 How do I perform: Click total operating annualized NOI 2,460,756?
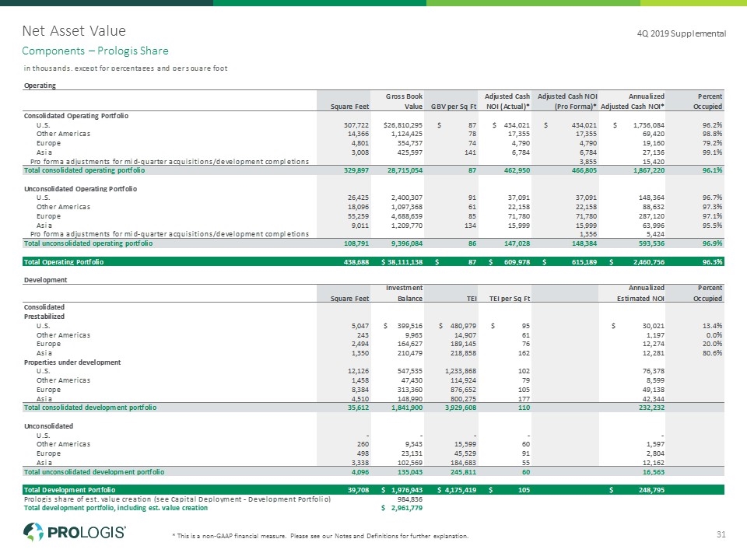point(648,262)
